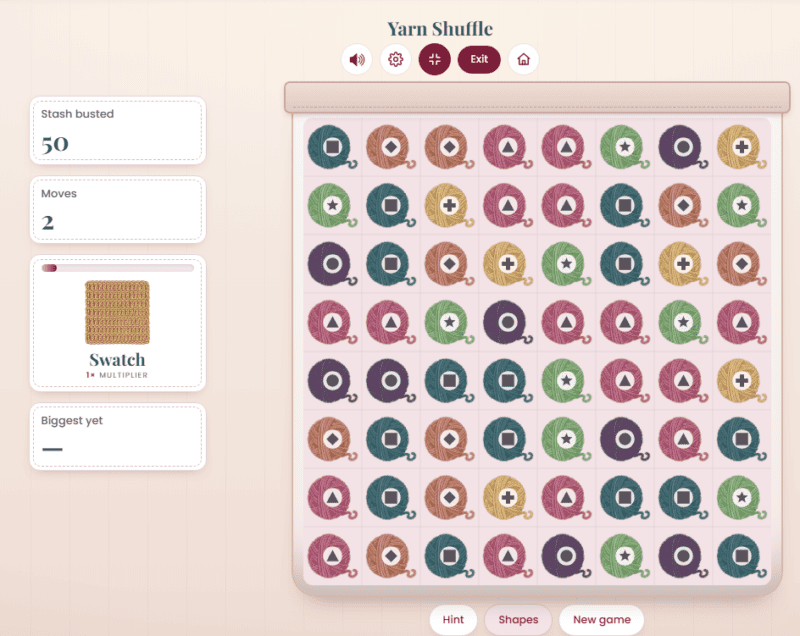The height and width of the screenshot is (636, 800).
Task: Select the orange diamond yarn in the second row
Action: (x=683, y=206)
